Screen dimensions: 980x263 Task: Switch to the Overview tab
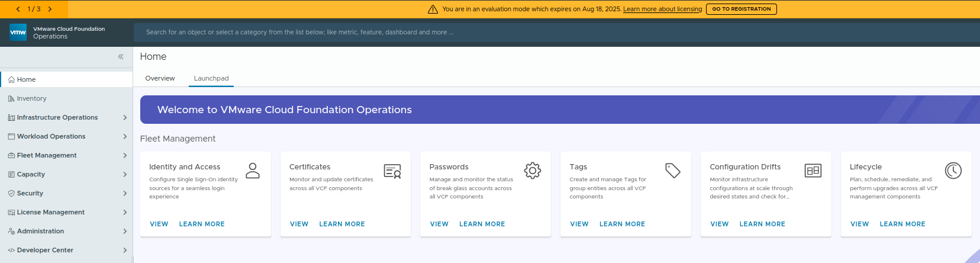160,78
